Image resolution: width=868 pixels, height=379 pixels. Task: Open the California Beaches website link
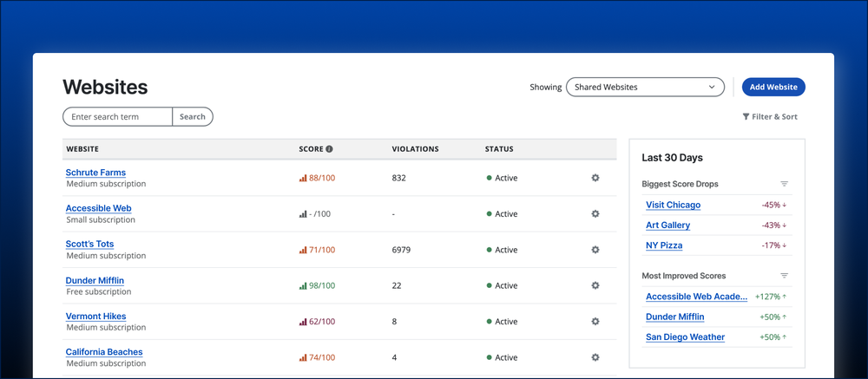pyautogui.click(x=104, y=352)
